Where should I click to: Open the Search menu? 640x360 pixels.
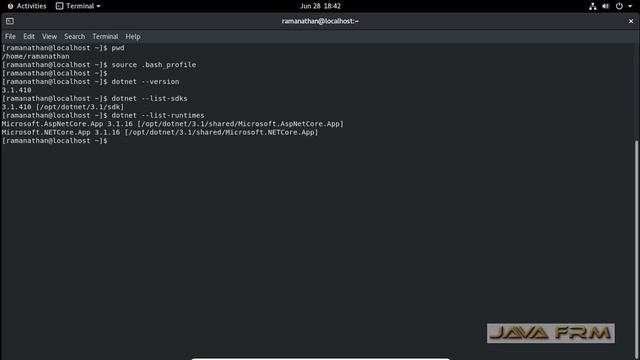(74, 36)
